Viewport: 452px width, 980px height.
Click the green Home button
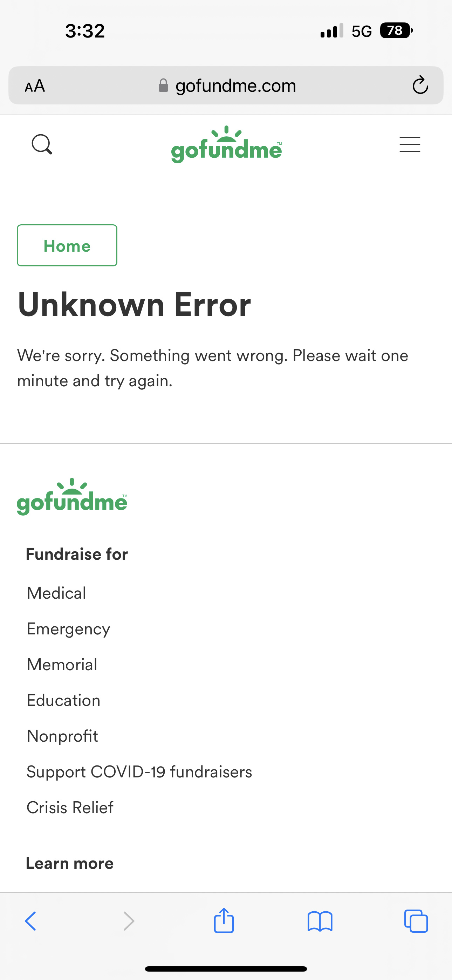point(67,245)
